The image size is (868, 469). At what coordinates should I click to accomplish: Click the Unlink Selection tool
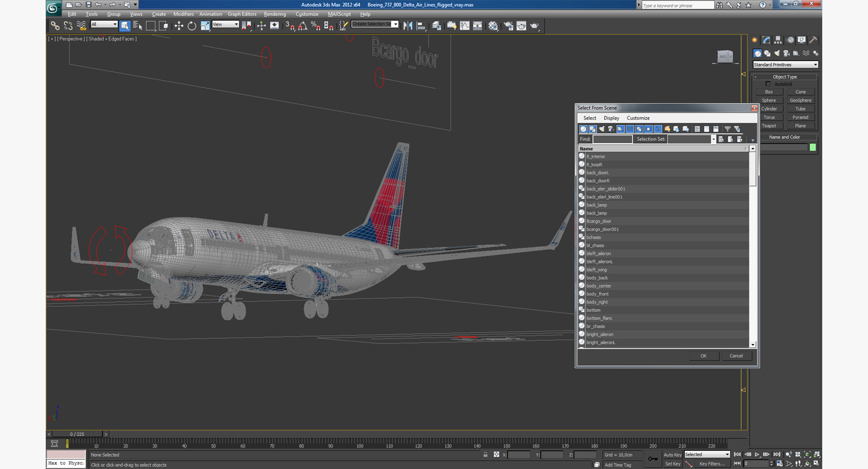pos(68,26)
